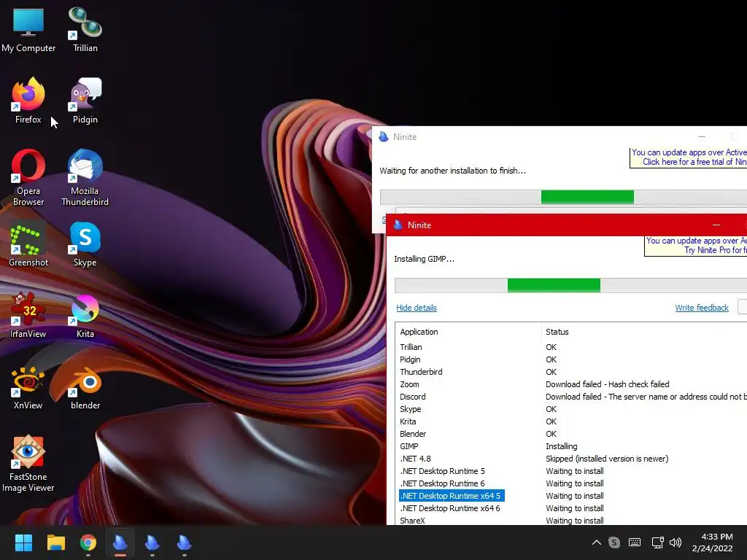Select the blender desktop shortcut
Image resolution: width=747 pixels, height=560 pixels.
coord(85,388)
